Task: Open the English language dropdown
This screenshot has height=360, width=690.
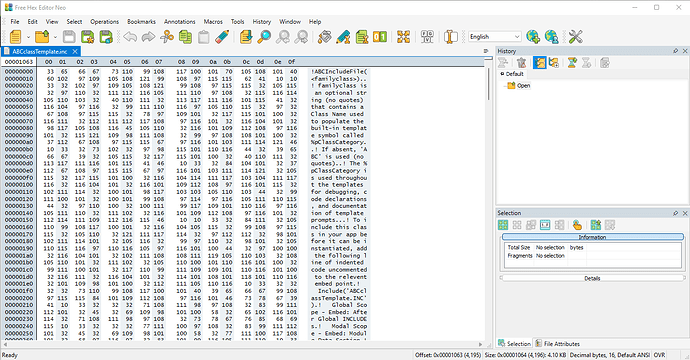Action: 495,37
